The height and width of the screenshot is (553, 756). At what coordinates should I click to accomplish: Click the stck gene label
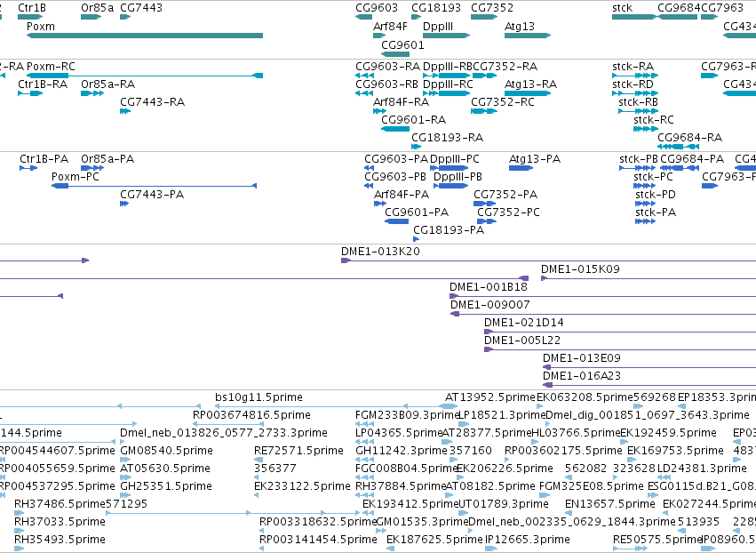[623, 8]
